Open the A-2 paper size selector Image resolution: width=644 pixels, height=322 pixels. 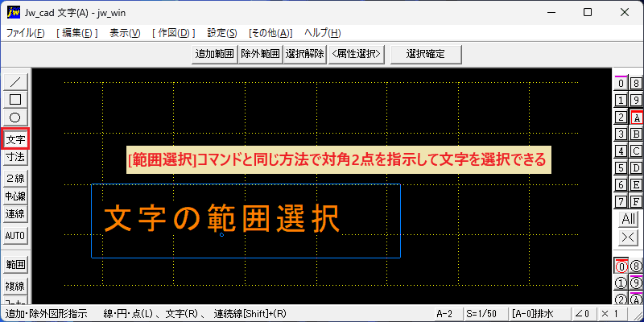click(x=447, y=314)
